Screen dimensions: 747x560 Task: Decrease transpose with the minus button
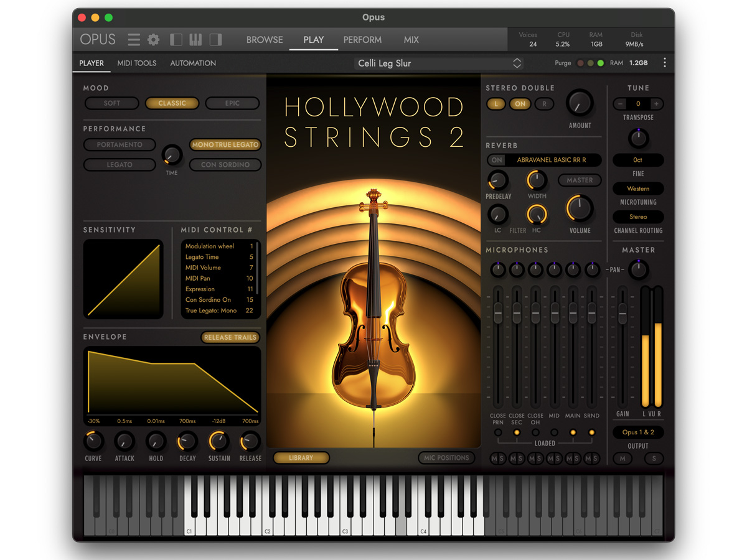click(620, 104)
